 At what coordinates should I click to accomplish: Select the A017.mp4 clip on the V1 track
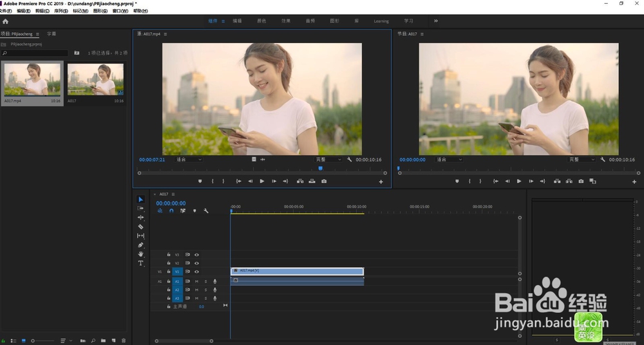click(297, 272)
